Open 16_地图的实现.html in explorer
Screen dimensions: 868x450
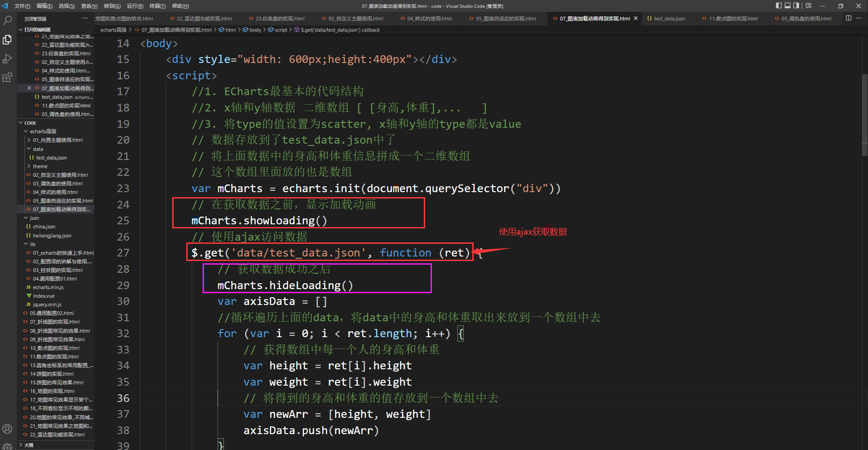tap(52, 391)
